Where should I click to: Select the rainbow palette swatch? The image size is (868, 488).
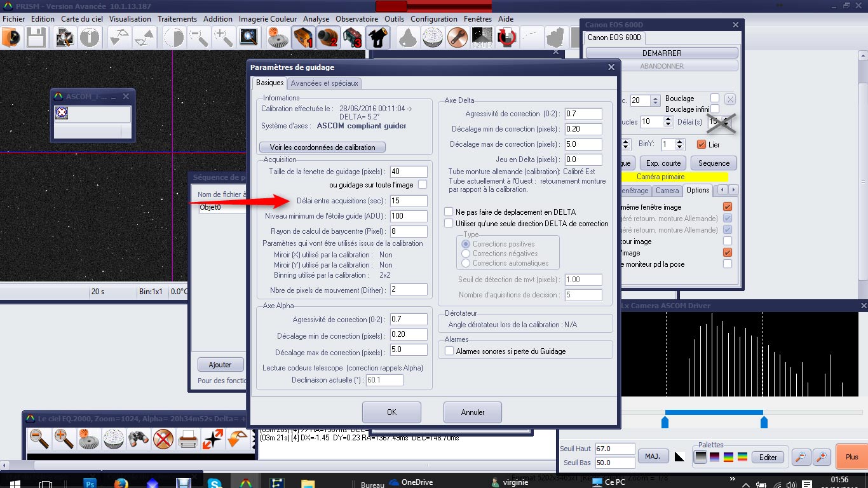(728, 457)
